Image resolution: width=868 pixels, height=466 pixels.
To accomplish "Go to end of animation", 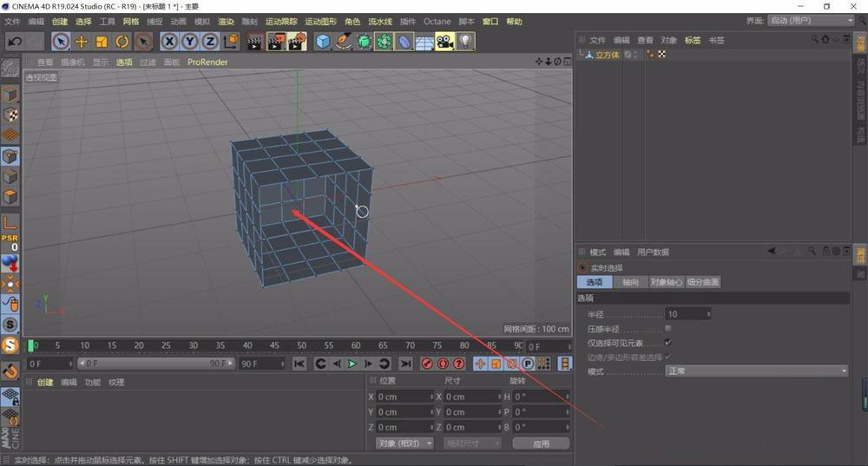I will pos(405,364).
